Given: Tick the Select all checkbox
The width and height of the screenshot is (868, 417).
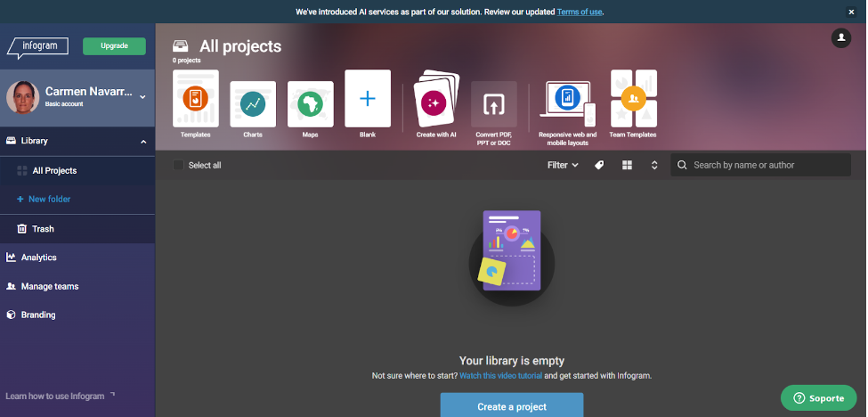Looking at the screenshot, I should [179, 165].
